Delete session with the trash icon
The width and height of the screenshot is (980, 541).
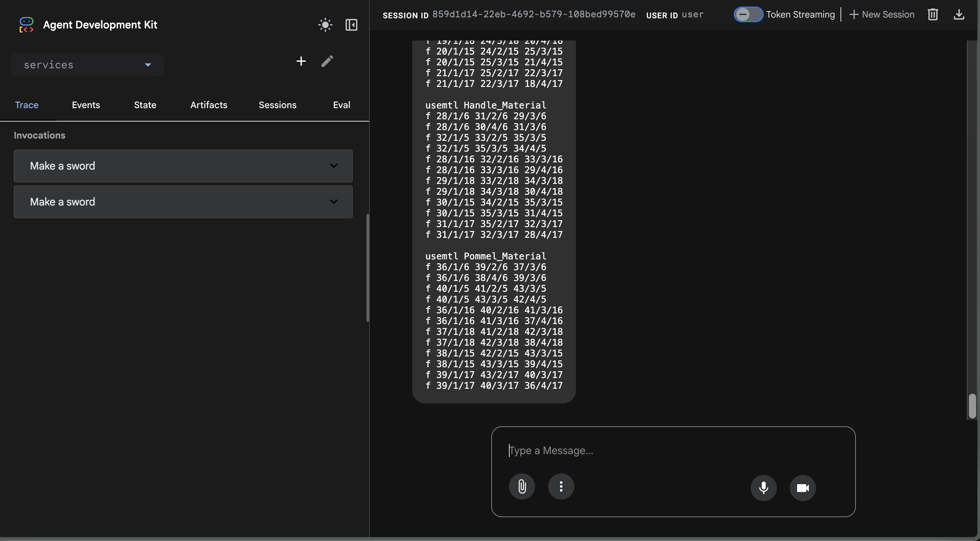(x=932, y=14)
